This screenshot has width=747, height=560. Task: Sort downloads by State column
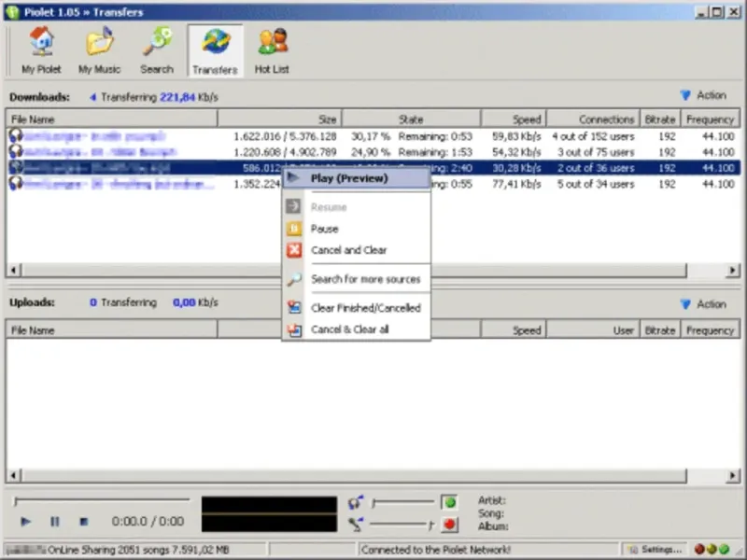coord(411,119)
